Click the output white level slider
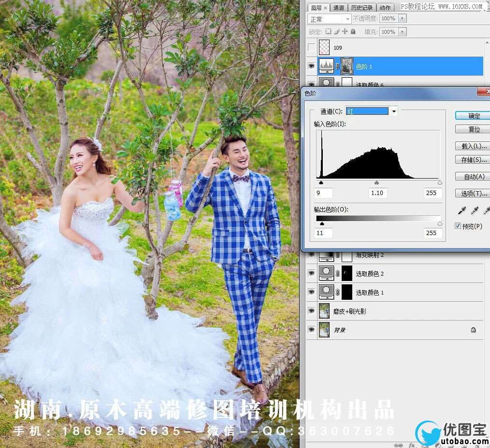Screen dimensions: 490x448 click(x=440, y=224)
